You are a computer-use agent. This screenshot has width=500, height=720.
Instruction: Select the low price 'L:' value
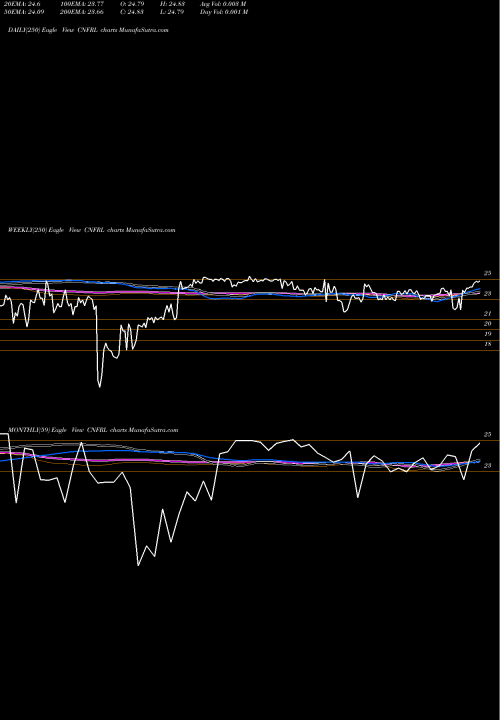tap(172, 12)
